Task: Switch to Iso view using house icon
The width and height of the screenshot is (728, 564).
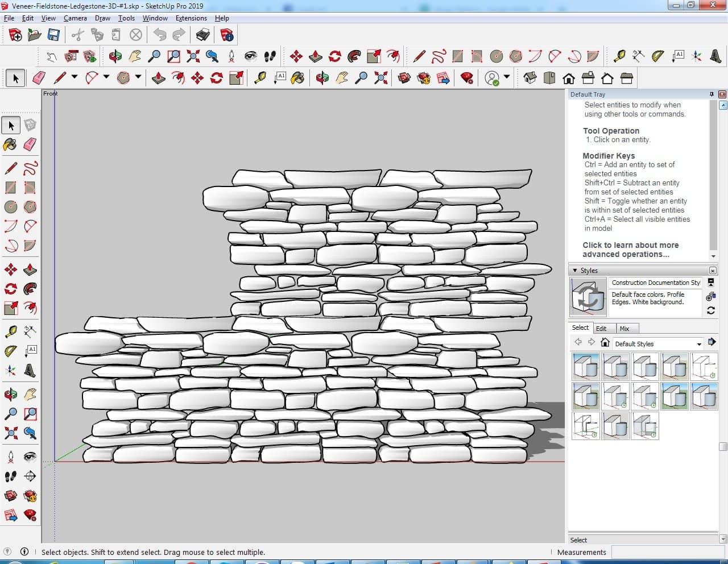Action: 530,78
